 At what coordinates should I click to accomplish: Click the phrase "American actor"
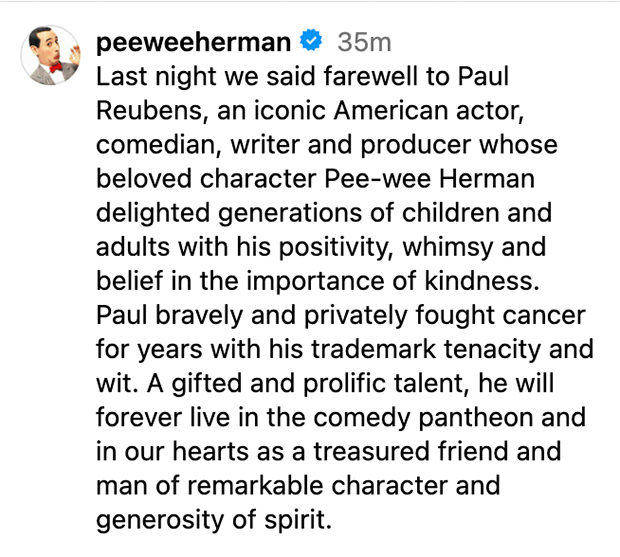pos(399,111)
